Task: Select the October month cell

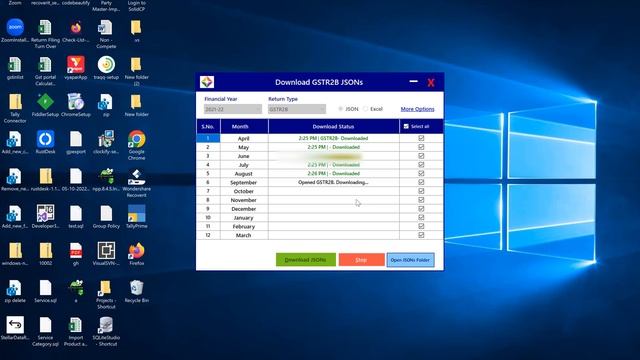Action: click(x=244, y=191)
